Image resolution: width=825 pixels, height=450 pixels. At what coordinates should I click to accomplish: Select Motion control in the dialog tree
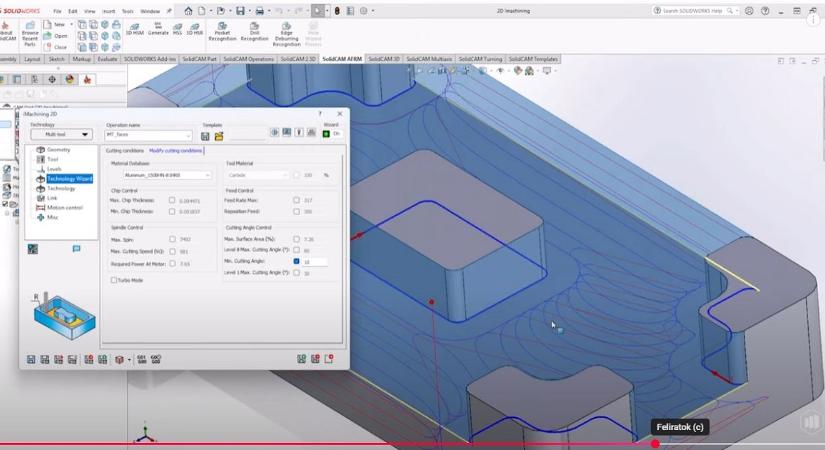[65, 208]
